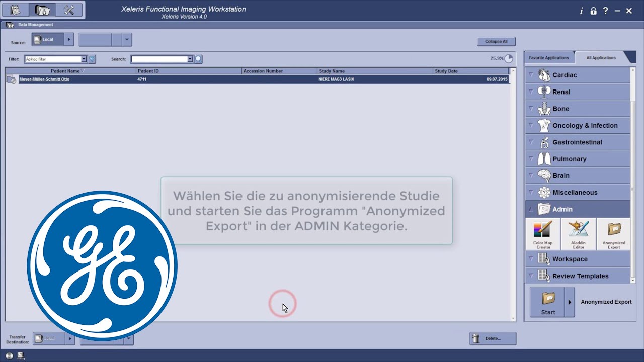Viewport: 644px width, 362px height.
Task: Click the Oncology & Infection torso icon
Action: click(544, 125)
